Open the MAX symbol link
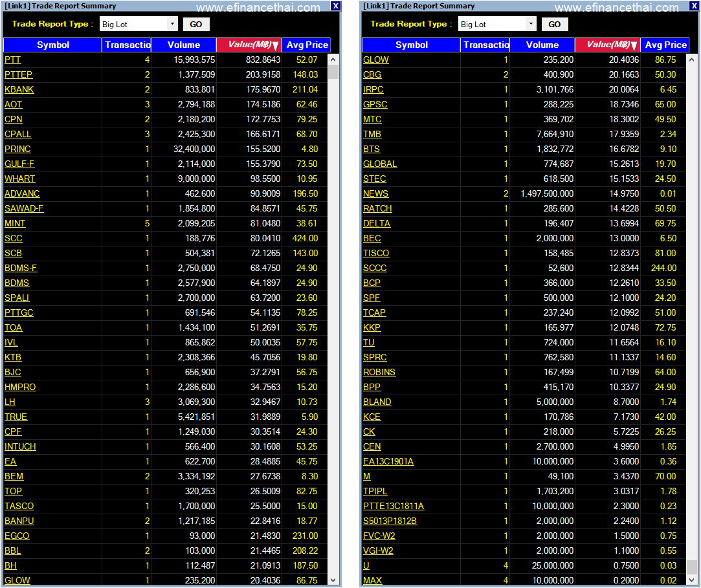The height and width of the screenshot is (588, 701). (372, 580)
